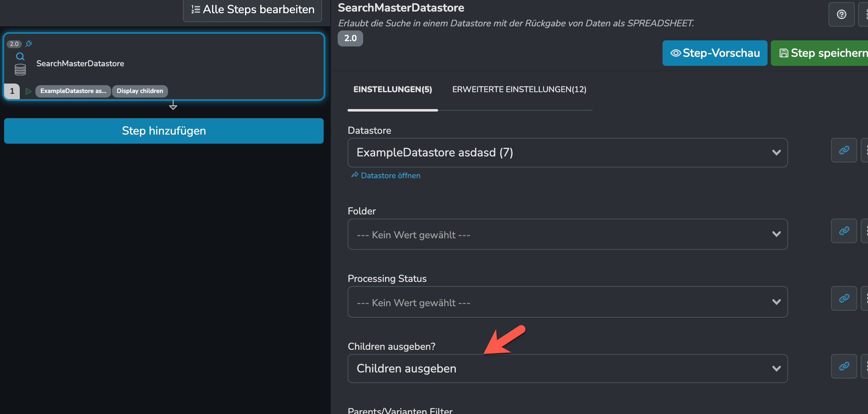Image resolution: width=868 pixels, height=414 pixels.
Task: Click the down arrow below step card
Action: [173, 105]
